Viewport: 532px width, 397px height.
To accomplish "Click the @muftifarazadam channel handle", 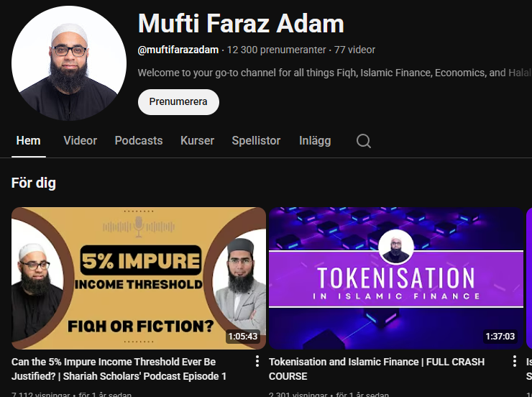I will (178, 50).
